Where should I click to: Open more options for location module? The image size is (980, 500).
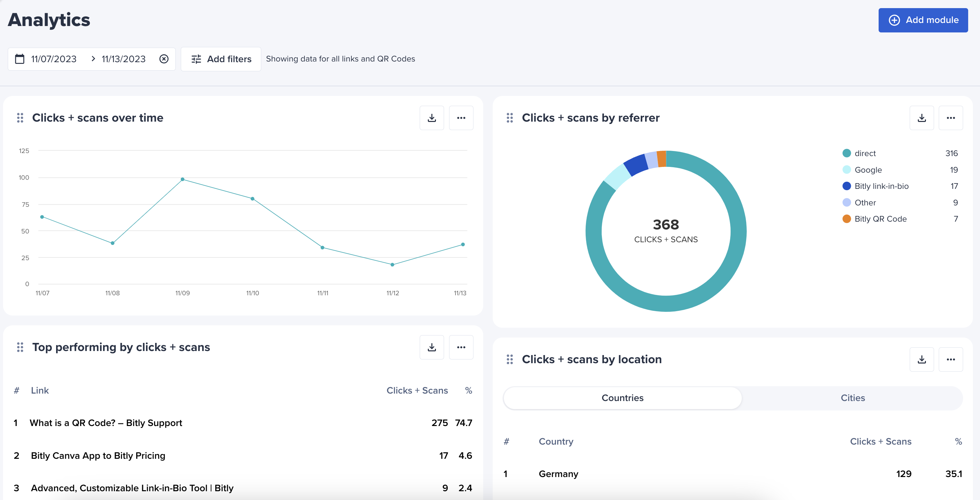click(x=950, y=359)
